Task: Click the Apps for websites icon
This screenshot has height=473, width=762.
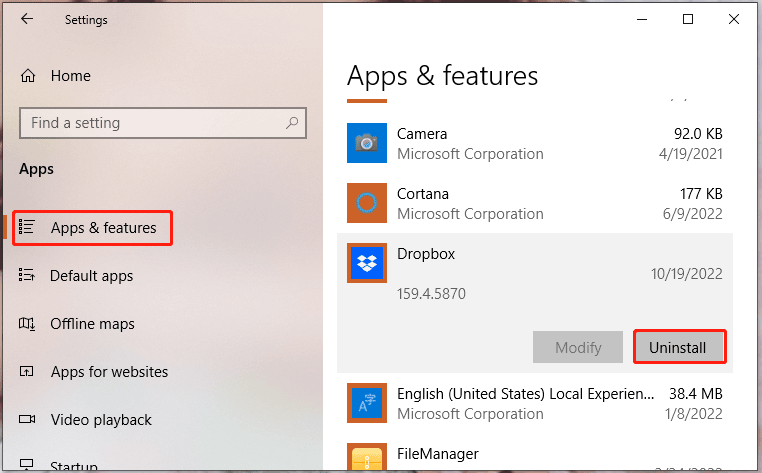Action: pyautogui.click(x=27, y=371)
